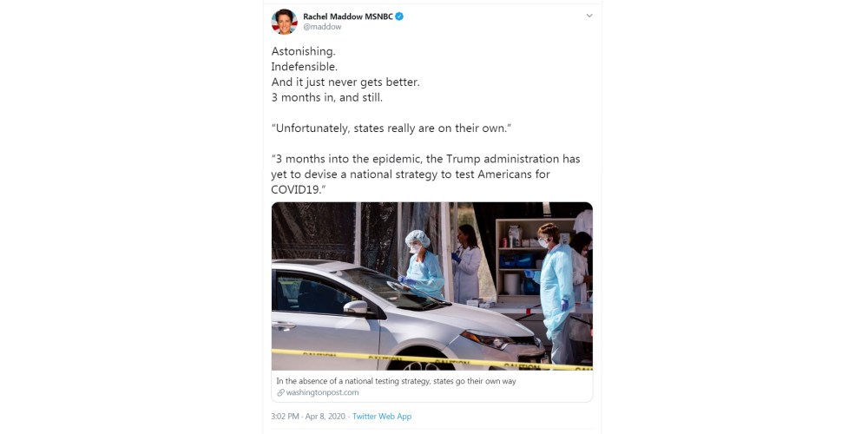This screenshot has height=434, width=868.
Task: Click the 3:02 PM timestamp
Action: [x=285, y=417]
